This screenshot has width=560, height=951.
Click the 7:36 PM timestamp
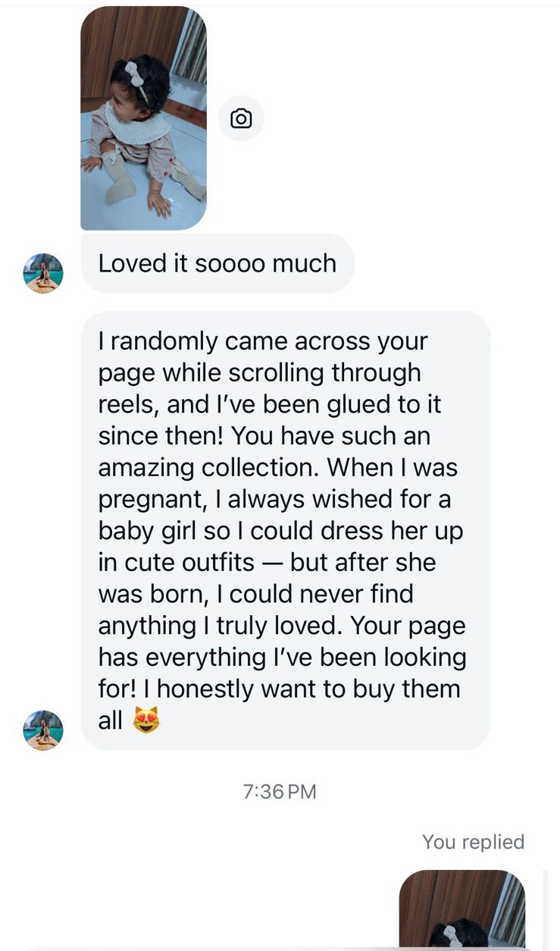coord(280,792)
